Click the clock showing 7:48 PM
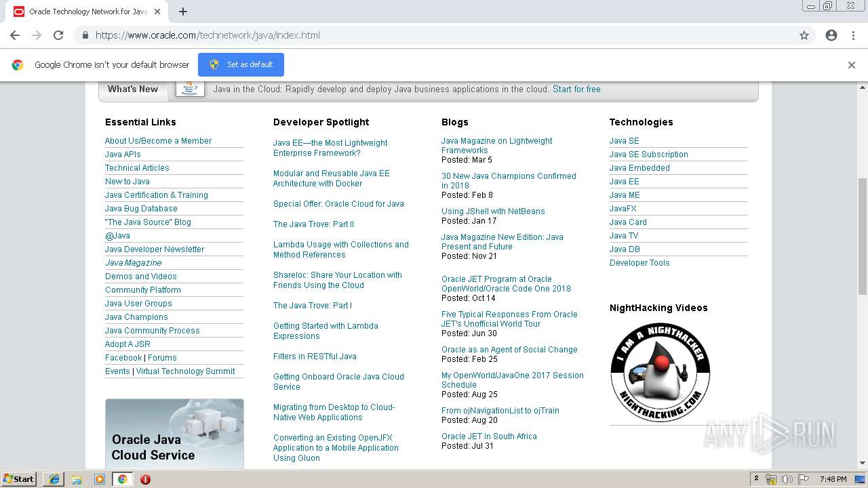The height and width of the screenshot is (488, 868). point(833,479)
